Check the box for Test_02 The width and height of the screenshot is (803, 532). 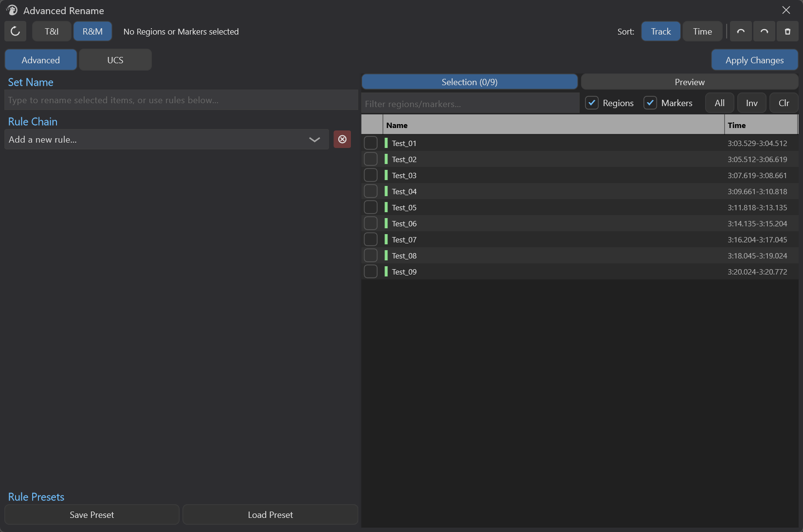coord(371,159)
